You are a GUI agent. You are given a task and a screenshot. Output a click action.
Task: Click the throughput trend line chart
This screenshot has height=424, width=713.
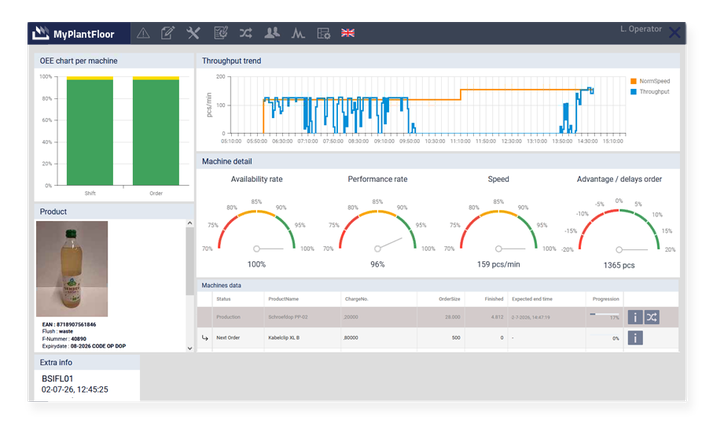coord(428,106)
